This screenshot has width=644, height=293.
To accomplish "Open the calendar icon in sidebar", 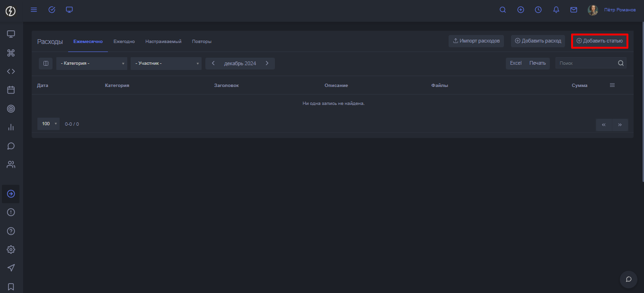I will 11,90.
